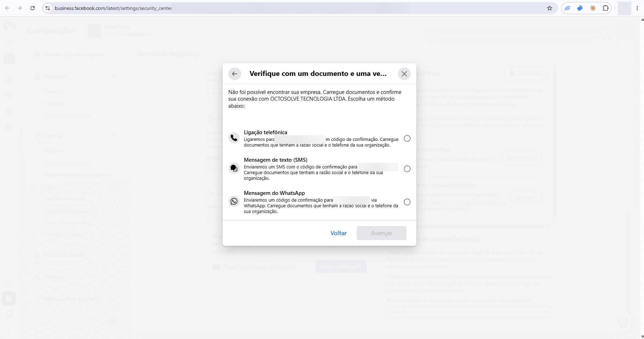
Task: Open Contas do Threads menu item
Action: 65,235
